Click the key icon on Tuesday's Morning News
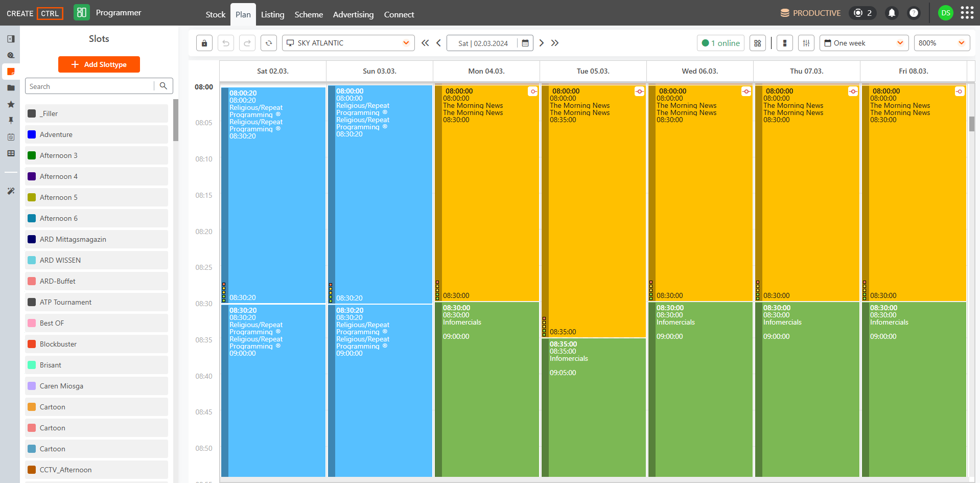 pyautogui.click(x=640, y=91)
